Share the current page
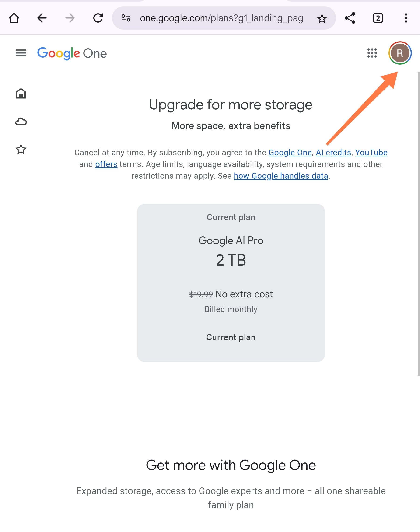The width and height of the screenshot is (420, 532). click(x=350, y=18)
